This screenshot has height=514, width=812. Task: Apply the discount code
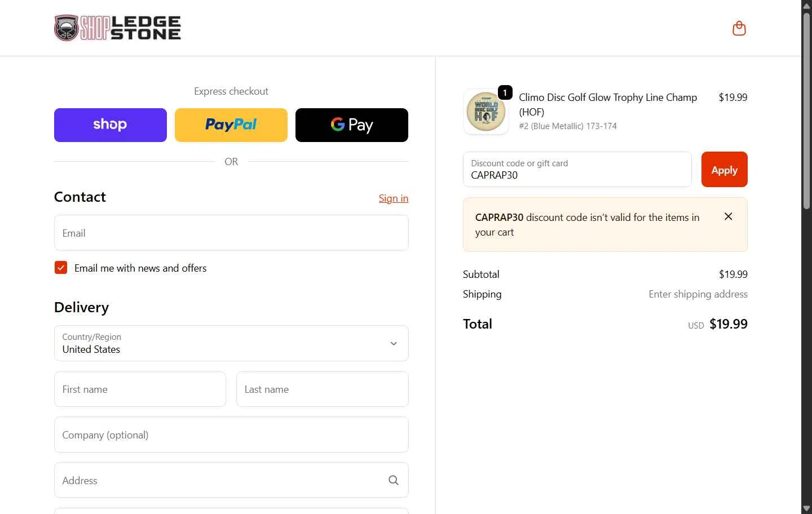click(x=724, y=169)
